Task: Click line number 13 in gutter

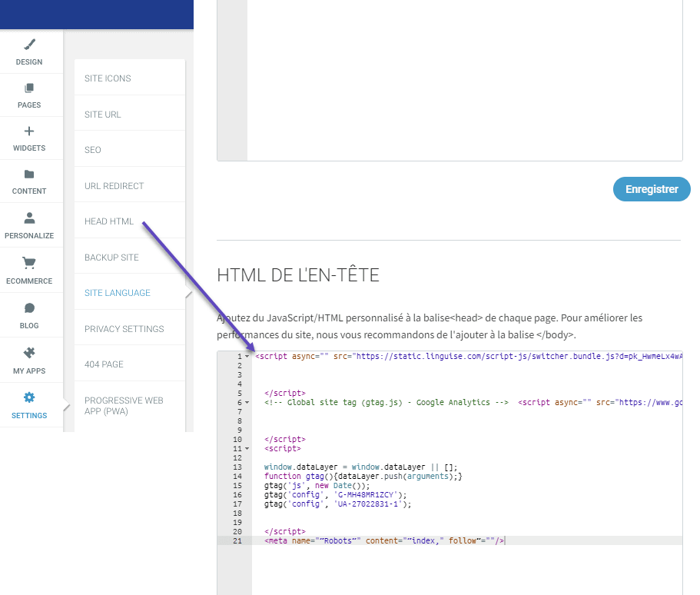Action: tap(237, 467)
